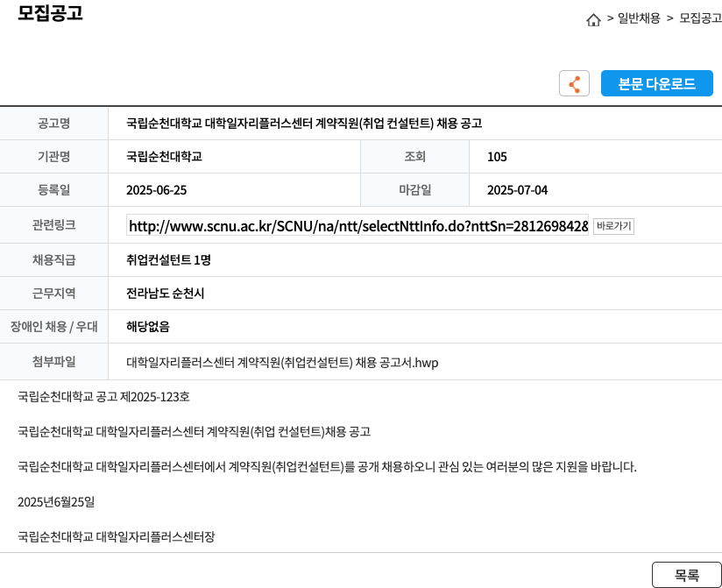The width and height of the screenshot is (722, 588).
Task: Open 일반채용 breadcrumb link
Action: point(639,18)
